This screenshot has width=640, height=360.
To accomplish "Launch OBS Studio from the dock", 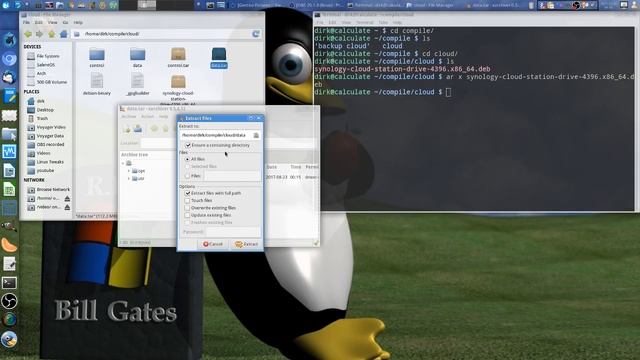I will 9,302.
